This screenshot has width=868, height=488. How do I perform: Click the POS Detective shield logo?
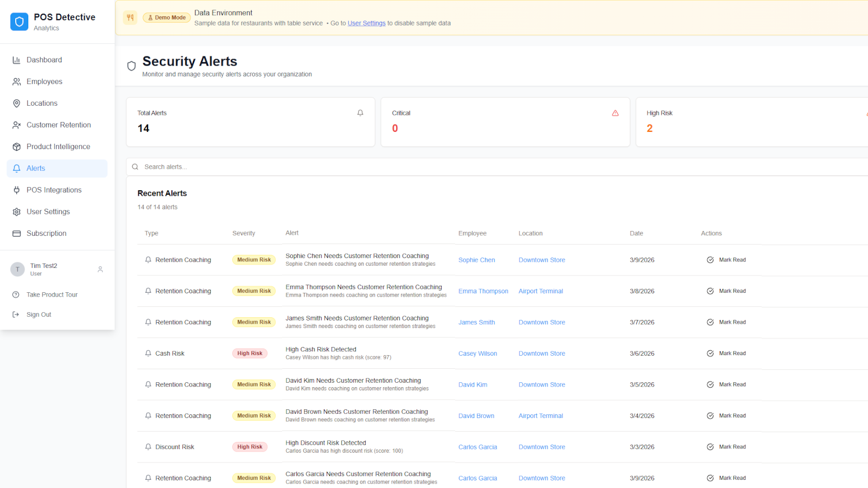(x=20, y=22)
